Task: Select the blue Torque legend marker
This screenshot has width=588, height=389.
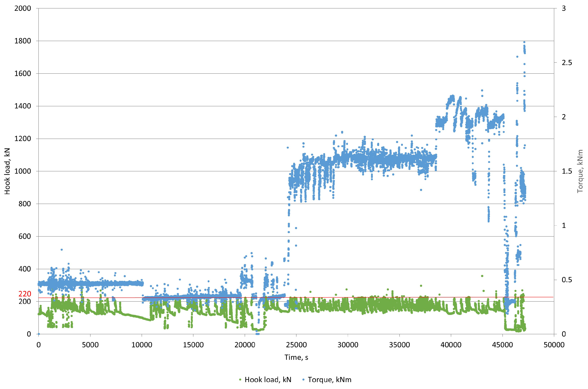Action: [x=303, y=380]
